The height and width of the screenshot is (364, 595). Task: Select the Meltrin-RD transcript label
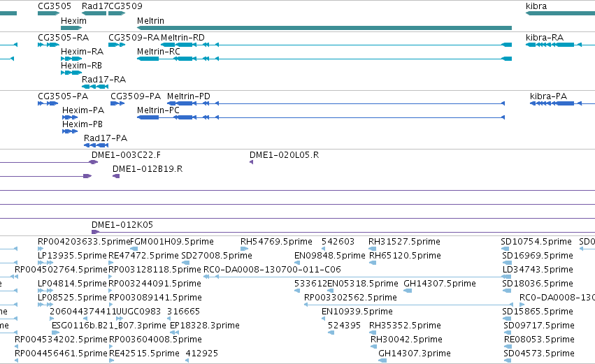182,38
